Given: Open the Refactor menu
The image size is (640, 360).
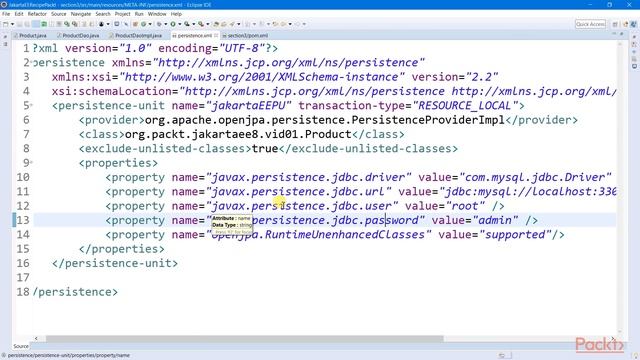Looking at the screenshot, I should pyautogui.click(x=37, y=14).
